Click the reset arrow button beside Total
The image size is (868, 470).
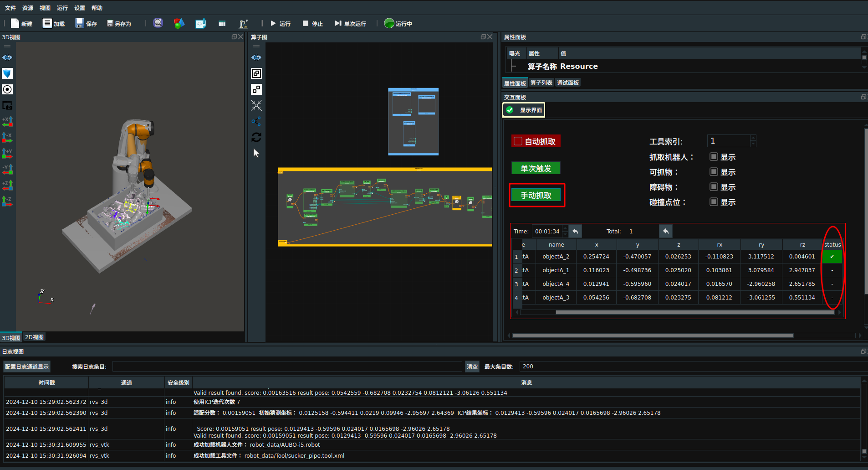click(666, 231)
